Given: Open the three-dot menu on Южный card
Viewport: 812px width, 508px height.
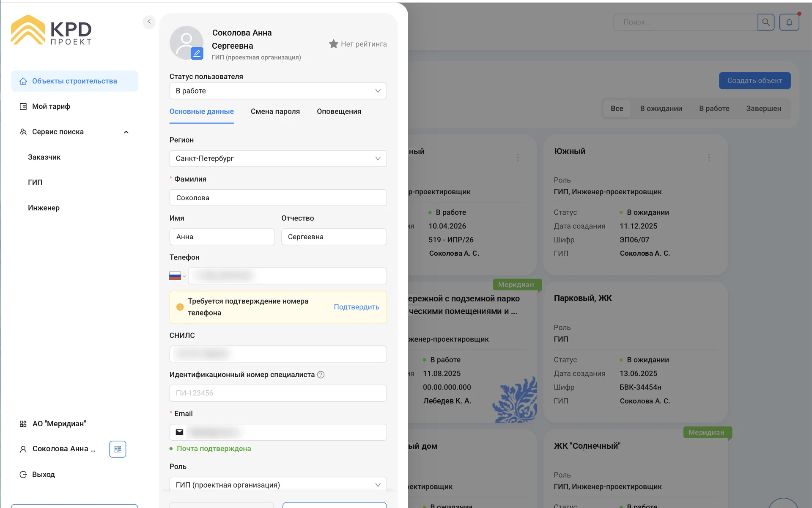Looking at the screenshot, I should [709, 157].
